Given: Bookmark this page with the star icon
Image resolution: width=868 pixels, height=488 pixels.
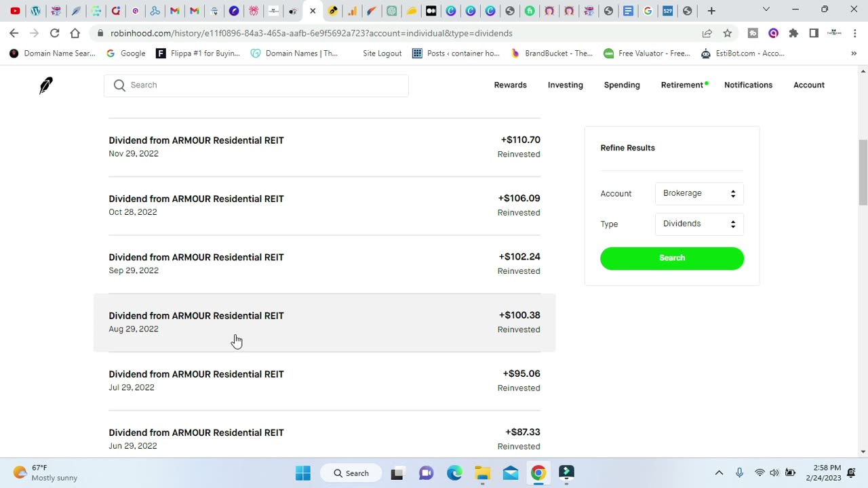Looking at the screenshot, I should click(728, 33).
